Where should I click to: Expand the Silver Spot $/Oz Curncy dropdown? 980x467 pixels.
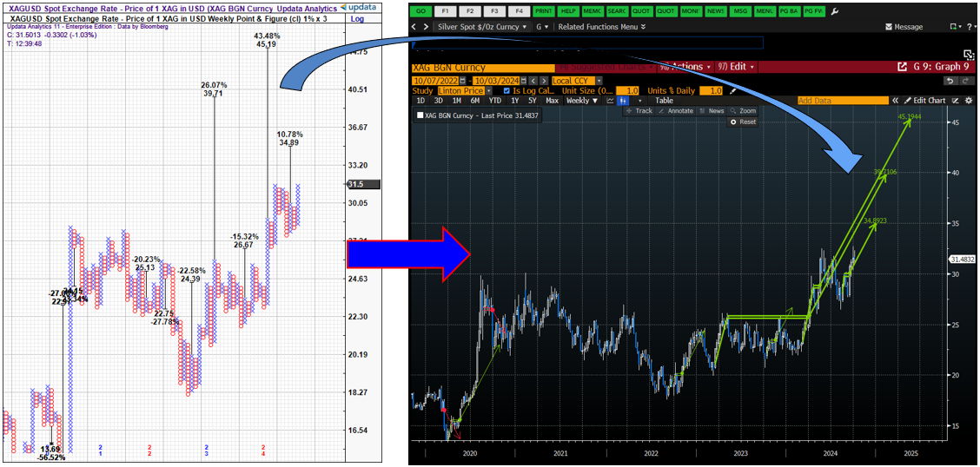[482, 27]
